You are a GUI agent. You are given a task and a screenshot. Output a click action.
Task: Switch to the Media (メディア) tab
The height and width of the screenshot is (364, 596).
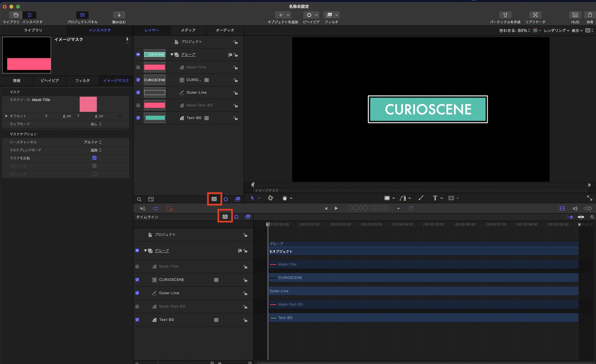click(188, 30)
